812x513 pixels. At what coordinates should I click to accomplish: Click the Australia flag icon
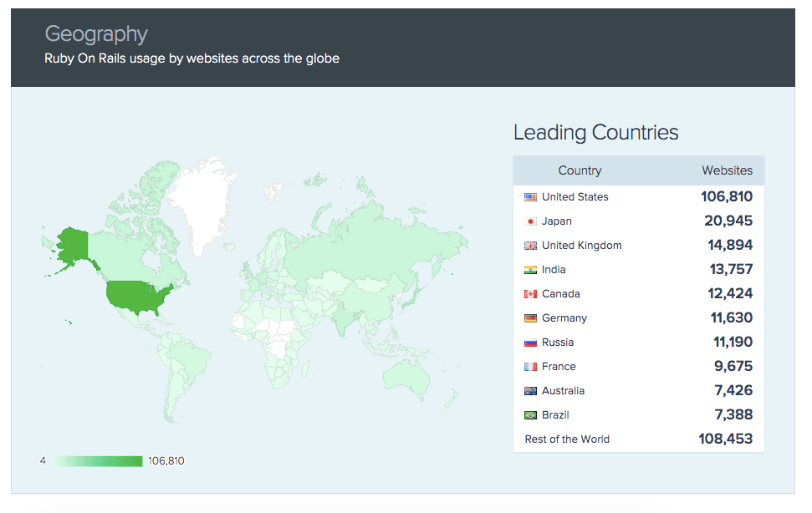click(530, 391)
